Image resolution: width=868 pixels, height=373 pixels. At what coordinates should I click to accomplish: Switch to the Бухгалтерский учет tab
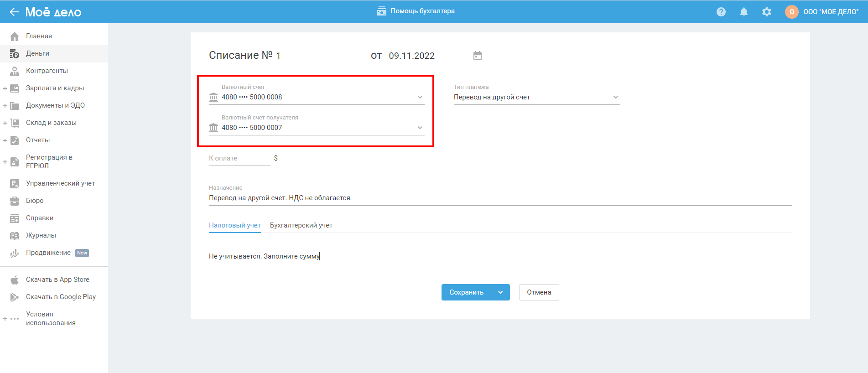coord(301,225)
